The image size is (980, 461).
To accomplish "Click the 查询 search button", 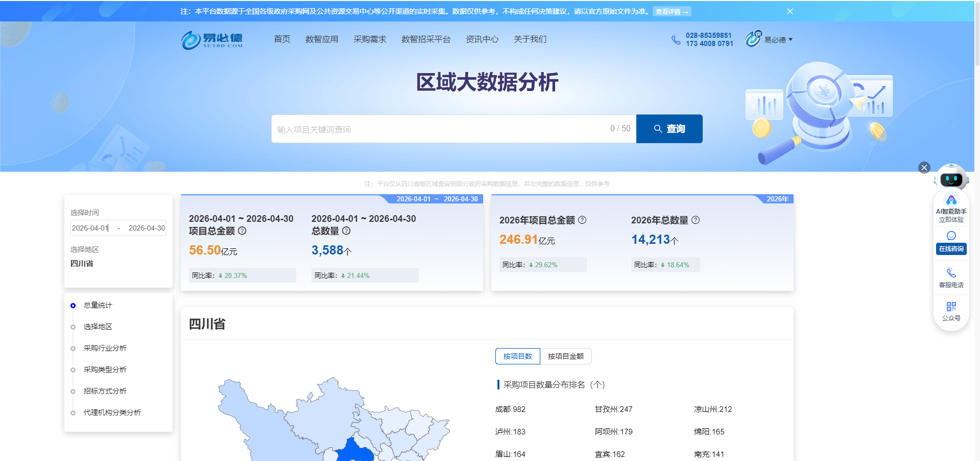I will [670, 129].
